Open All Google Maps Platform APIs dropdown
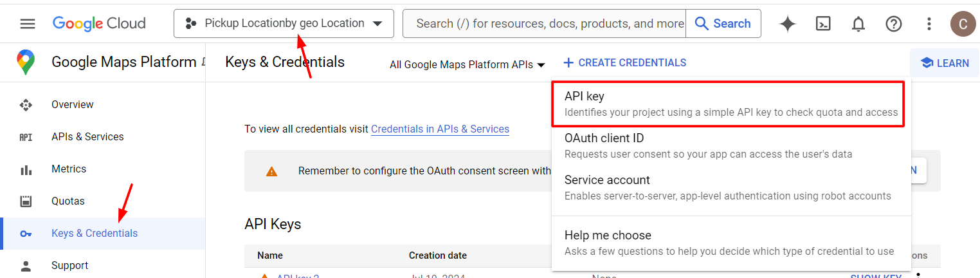This screenshot has width=980, height=278. [467, 64]
